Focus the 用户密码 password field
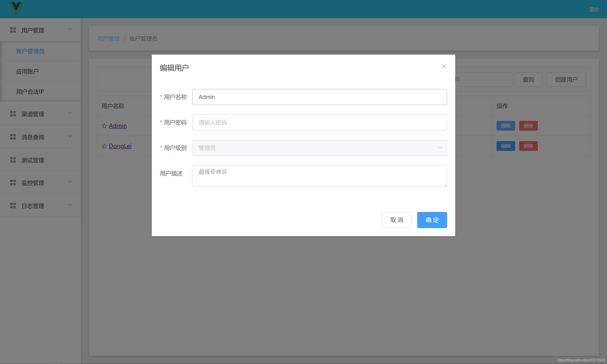 click(319, 122)
